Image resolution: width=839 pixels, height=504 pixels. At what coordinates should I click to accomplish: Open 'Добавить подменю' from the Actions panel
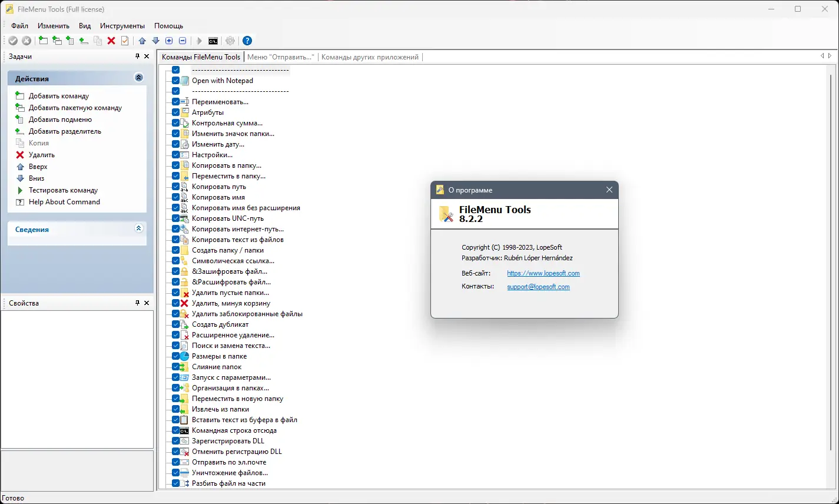tap(19, 119)
